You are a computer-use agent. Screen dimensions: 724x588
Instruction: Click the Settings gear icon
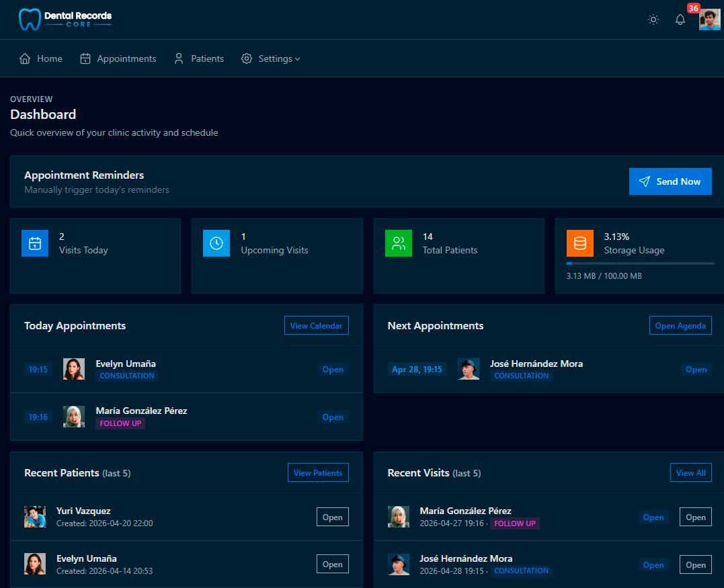coord(247,58)
